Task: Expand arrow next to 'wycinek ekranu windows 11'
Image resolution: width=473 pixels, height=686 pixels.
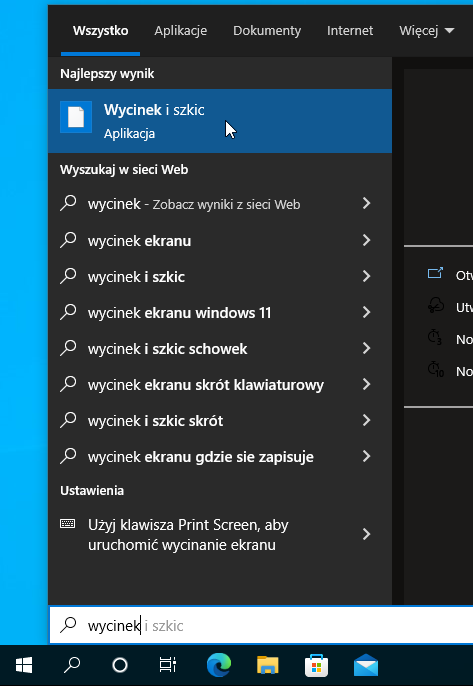Action: (367, 312)
